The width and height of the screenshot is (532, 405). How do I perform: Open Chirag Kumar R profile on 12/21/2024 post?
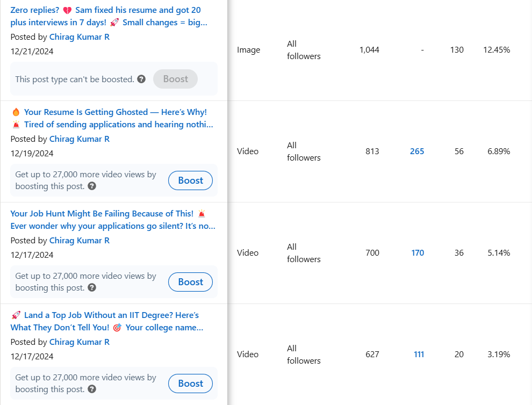tap(80, 37)
